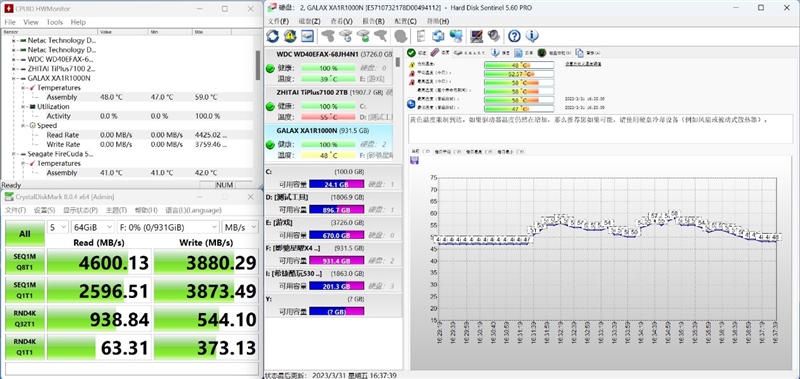The image size is (800, 379).
Task: Click the blue question mark help icon
Action: pos(514,36)
